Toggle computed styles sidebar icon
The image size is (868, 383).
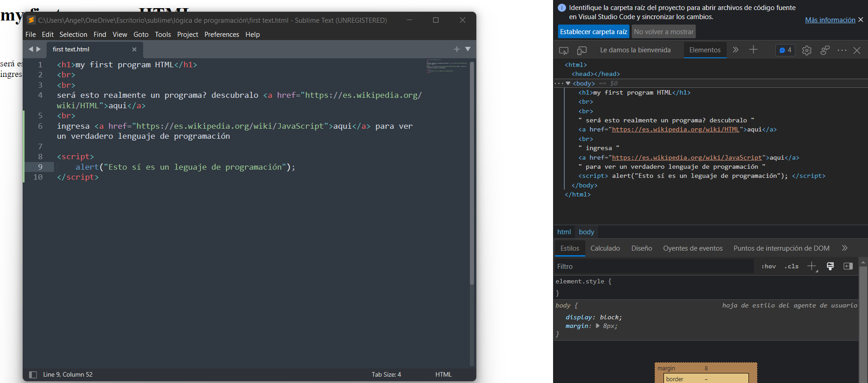point(848,266)
